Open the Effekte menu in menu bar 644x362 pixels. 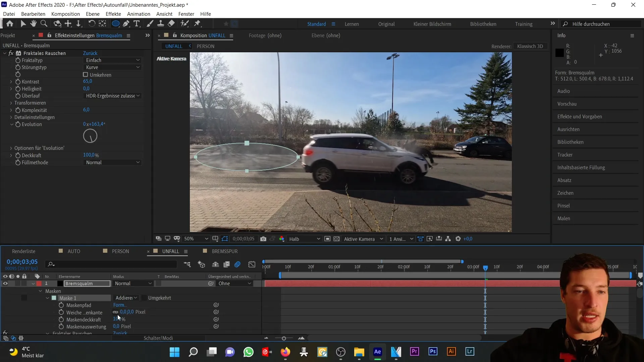114,14
